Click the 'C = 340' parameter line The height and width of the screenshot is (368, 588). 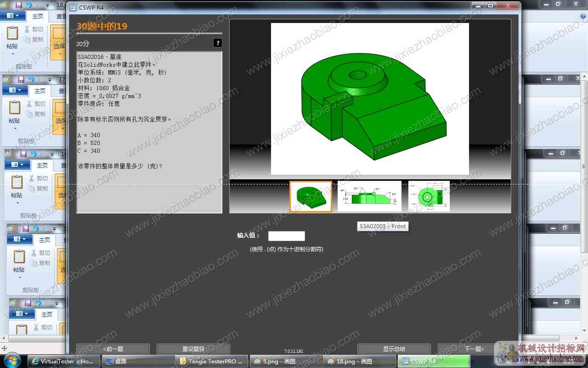(89, 151)
